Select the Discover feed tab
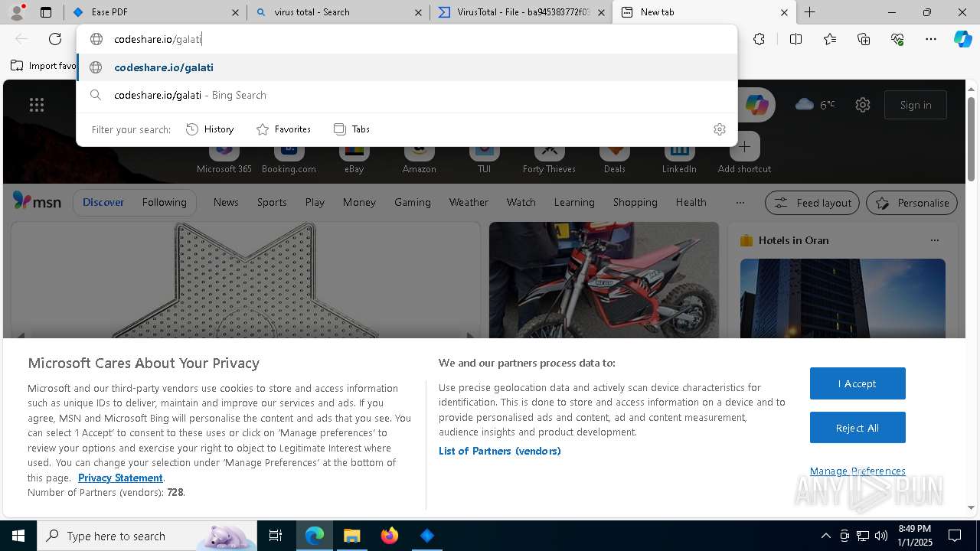 pyautogui.click(x=103, y=202)
